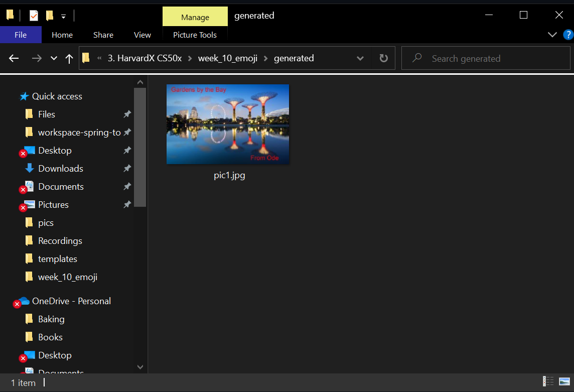The image size is (574, 392).
Task: Click the New folder quick access icon
Action: pos(50,15)
